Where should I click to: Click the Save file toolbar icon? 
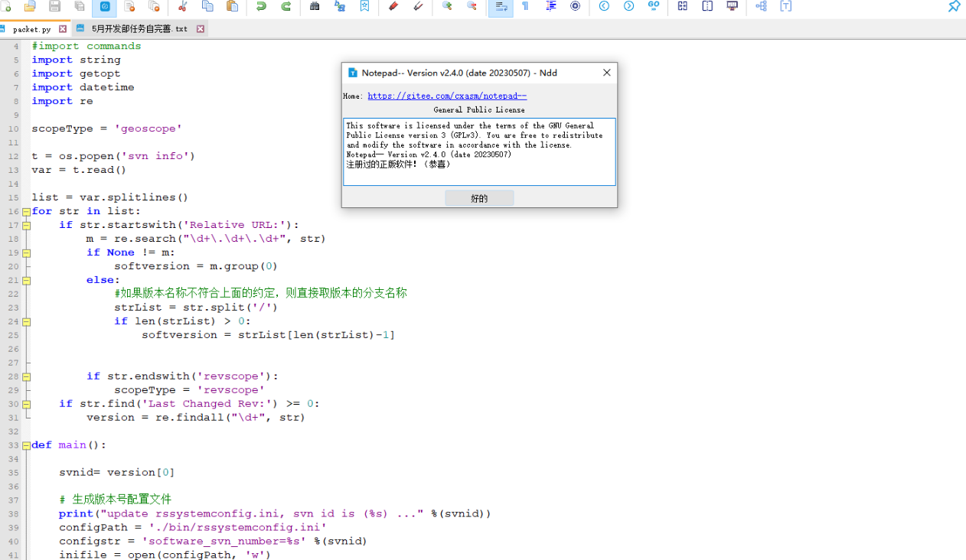coord(54,7)
